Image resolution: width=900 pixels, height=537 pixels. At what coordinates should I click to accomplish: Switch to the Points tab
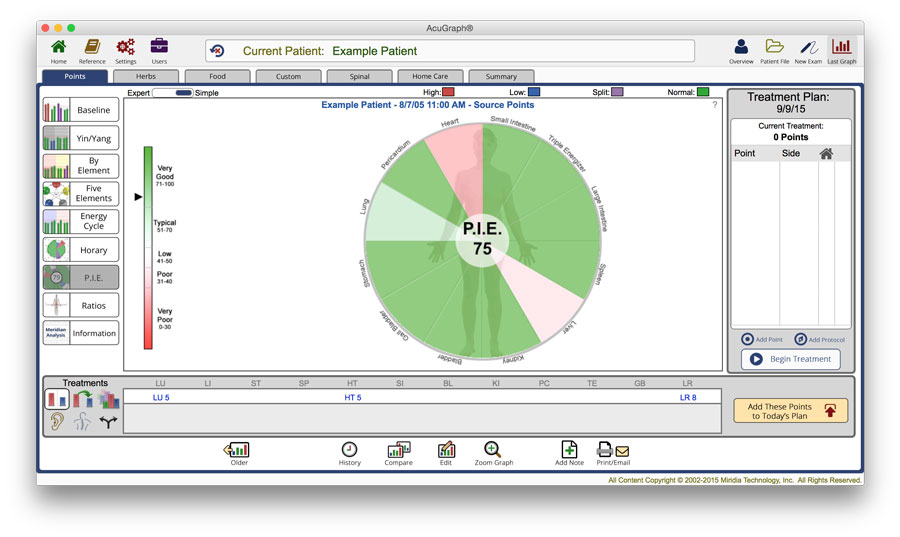coord(75,76)
